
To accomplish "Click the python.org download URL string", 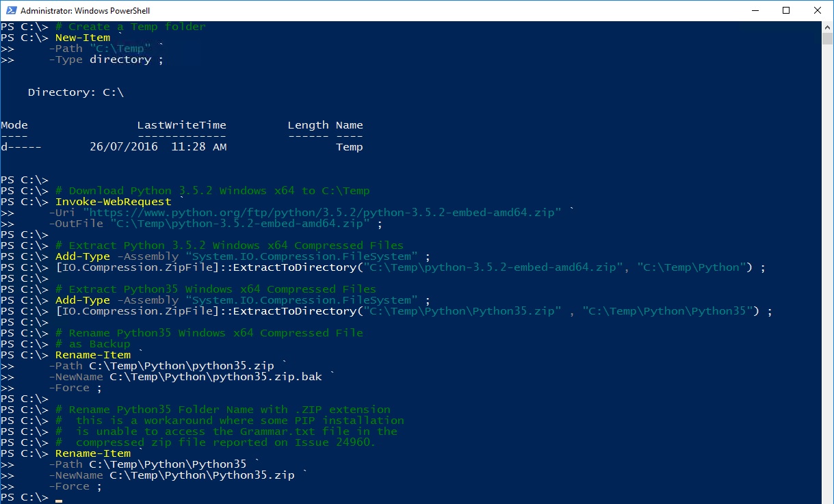I will [x=322, y=213].
